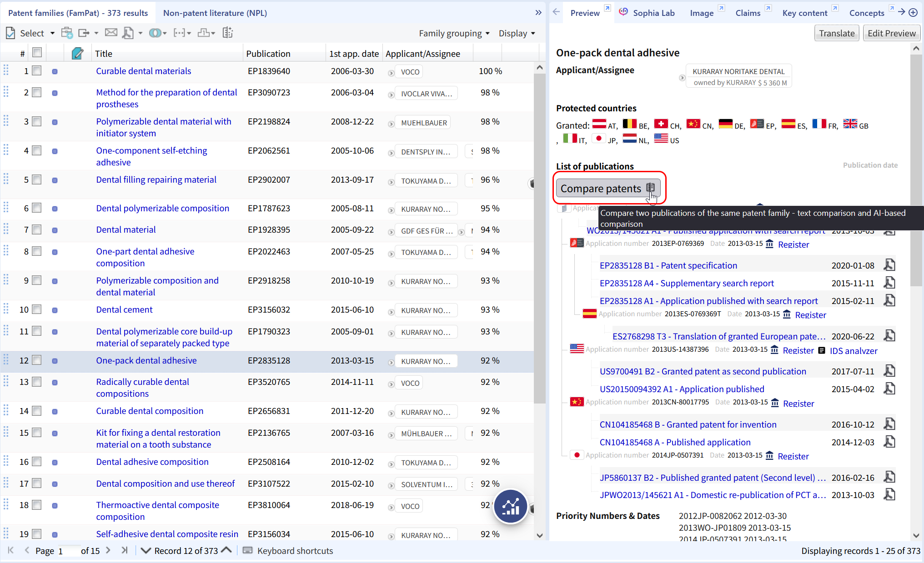Click the envelope email icon
This screenshot has width=924, height=563.
pos(111,33)
